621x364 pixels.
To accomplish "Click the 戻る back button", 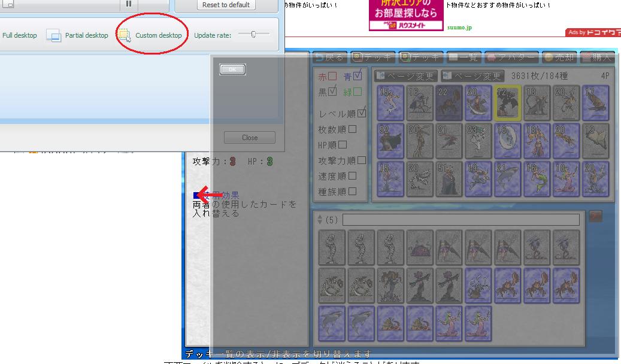I will (x=329, y=57).
